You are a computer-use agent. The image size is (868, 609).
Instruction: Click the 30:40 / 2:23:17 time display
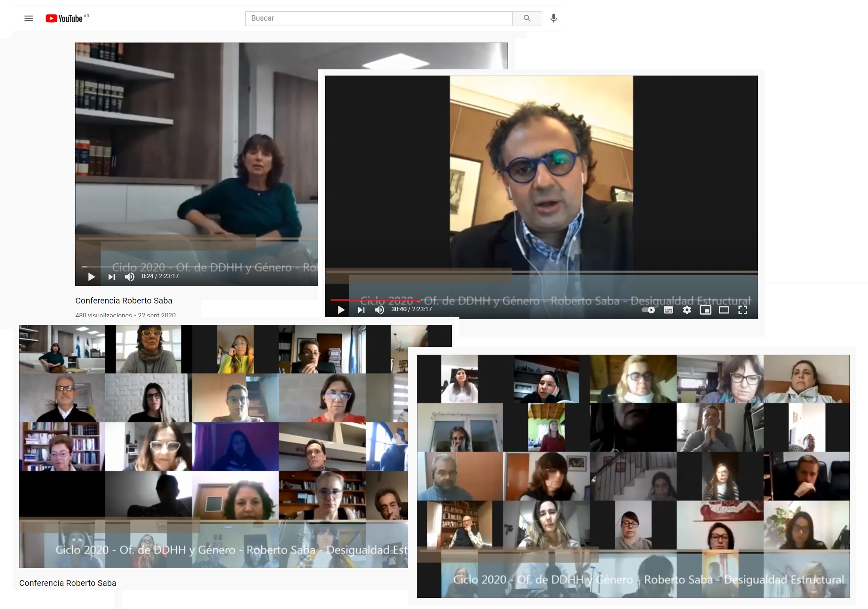[412, 309]
